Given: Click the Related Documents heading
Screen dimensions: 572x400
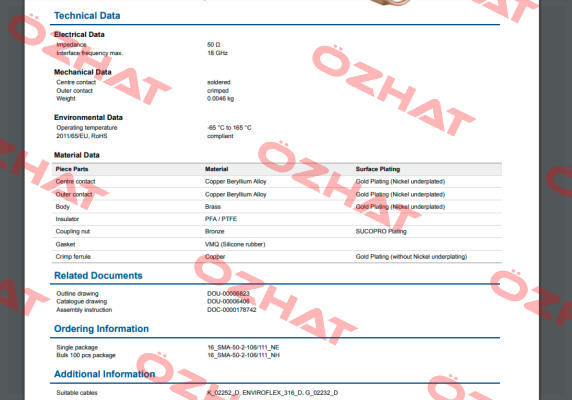Looking at the screenshot, I should tap(98, 276).
